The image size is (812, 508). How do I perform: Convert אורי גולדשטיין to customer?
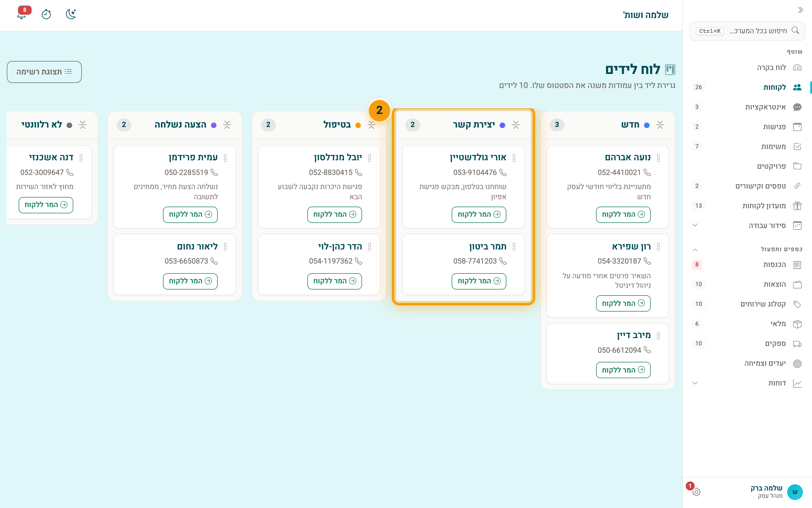pyautogui.click(x=479, y=215)
